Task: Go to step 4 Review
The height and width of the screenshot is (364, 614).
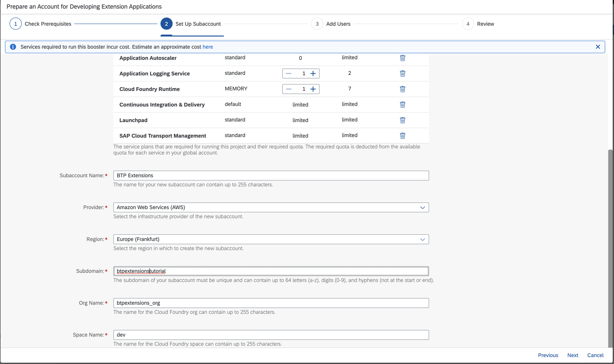Action: 478,24
